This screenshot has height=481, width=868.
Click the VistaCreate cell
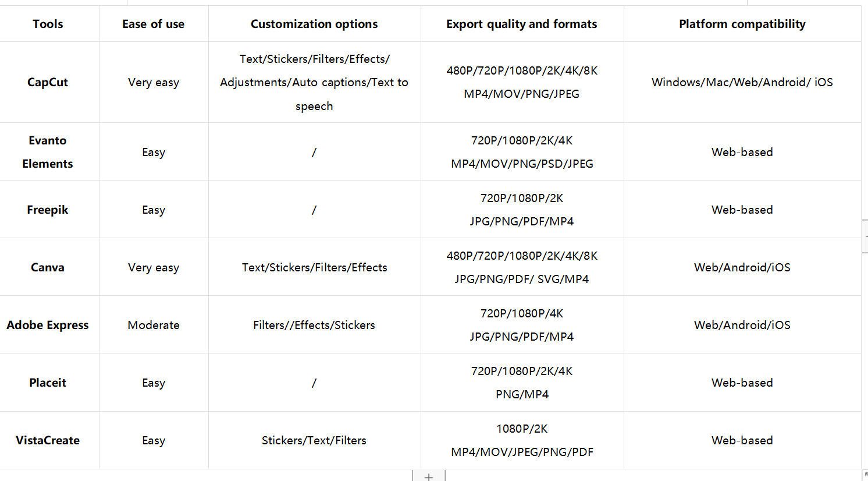(48, 440)
